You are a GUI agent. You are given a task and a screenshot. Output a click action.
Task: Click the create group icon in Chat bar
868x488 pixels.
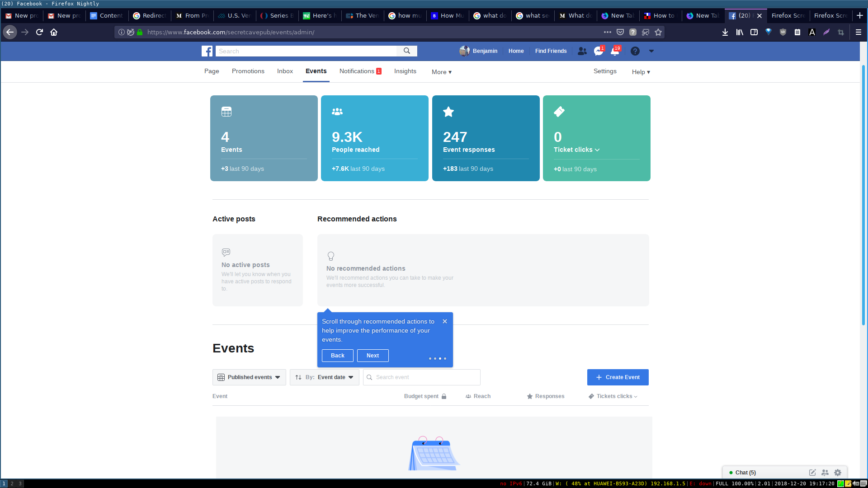825,473
